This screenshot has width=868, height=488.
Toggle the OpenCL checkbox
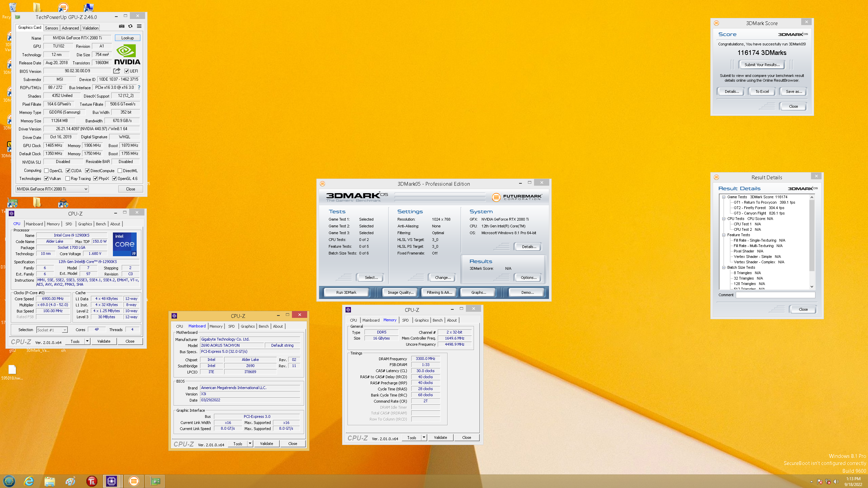[46, 171]
